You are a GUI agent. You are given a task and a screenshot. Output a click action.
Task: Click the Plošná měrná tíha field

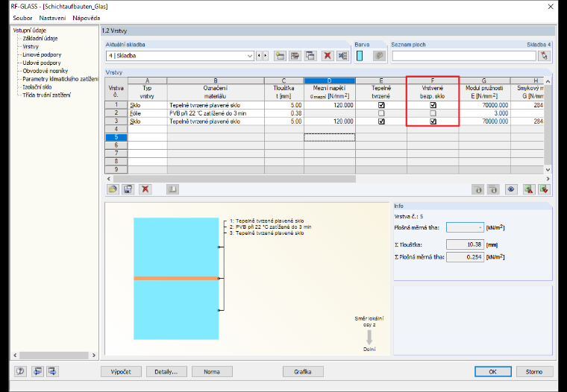tap(465, 227)
